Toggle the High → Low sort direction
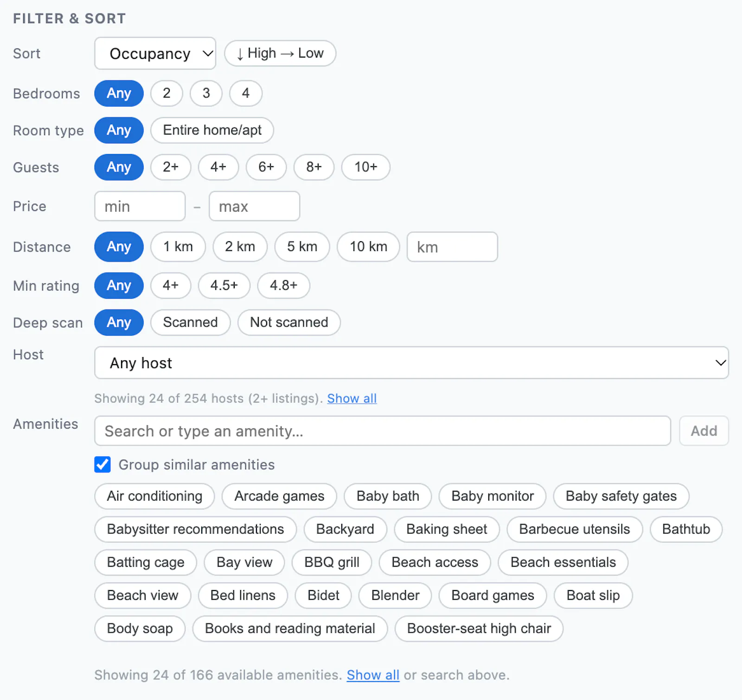 click(x=280, y=53)
